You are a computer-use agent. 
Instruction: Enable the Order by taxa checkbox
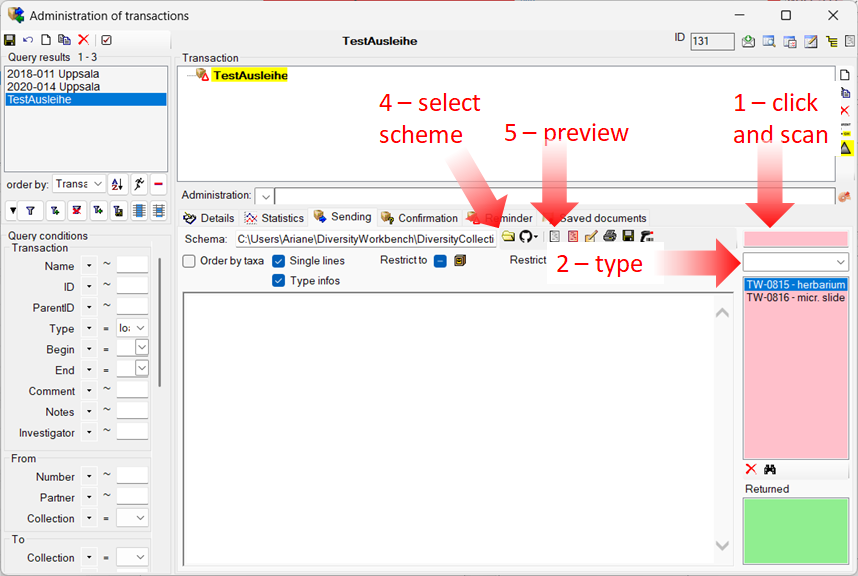190,261
